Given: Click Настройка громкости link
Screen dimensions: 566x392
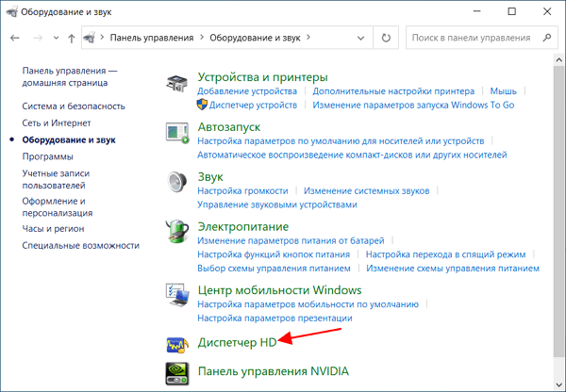Looking at the screenshot, I should pos(242,190).
